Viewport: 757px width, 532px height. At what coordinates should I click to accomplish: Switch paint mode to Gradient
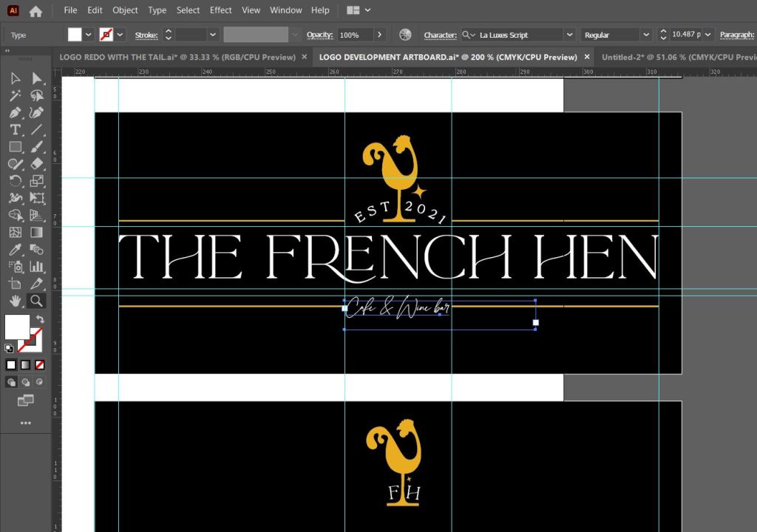[25, 365]
